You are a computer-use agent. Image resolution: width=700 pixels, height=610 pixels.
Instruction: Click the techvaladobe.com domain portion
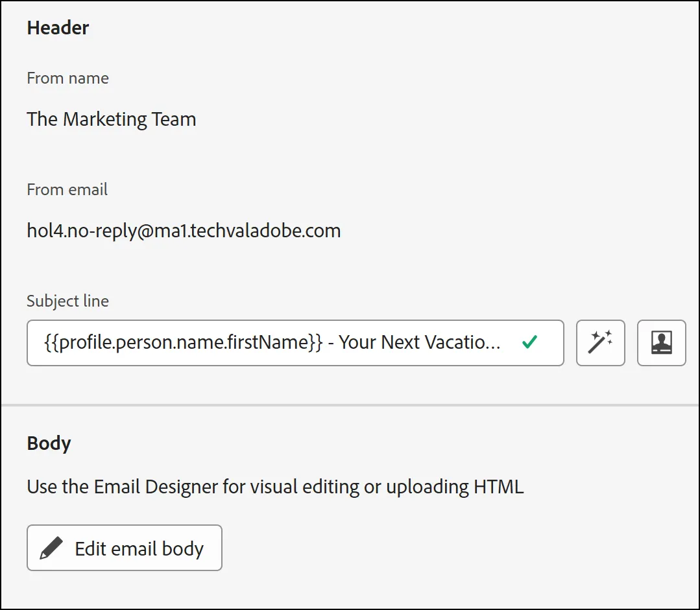coord(265,231)
